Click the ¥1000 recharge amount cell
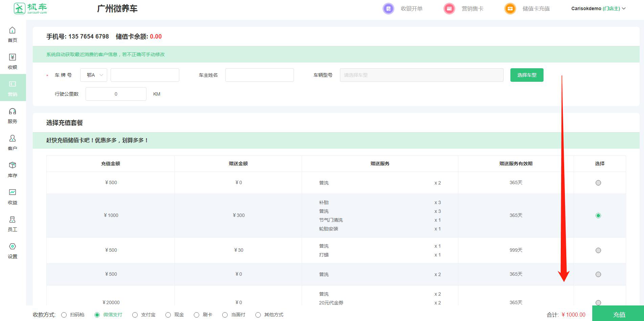 coord(111,215)
